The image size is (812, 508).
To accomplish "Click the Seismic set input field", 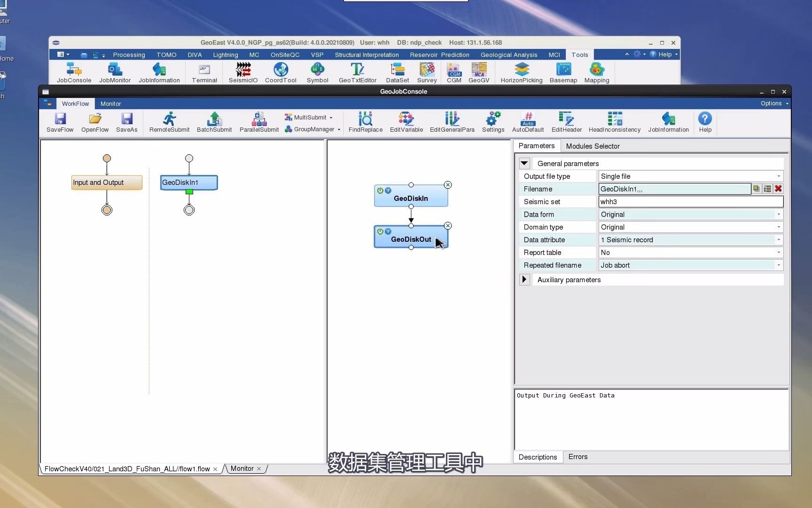I will coord(691,202).
